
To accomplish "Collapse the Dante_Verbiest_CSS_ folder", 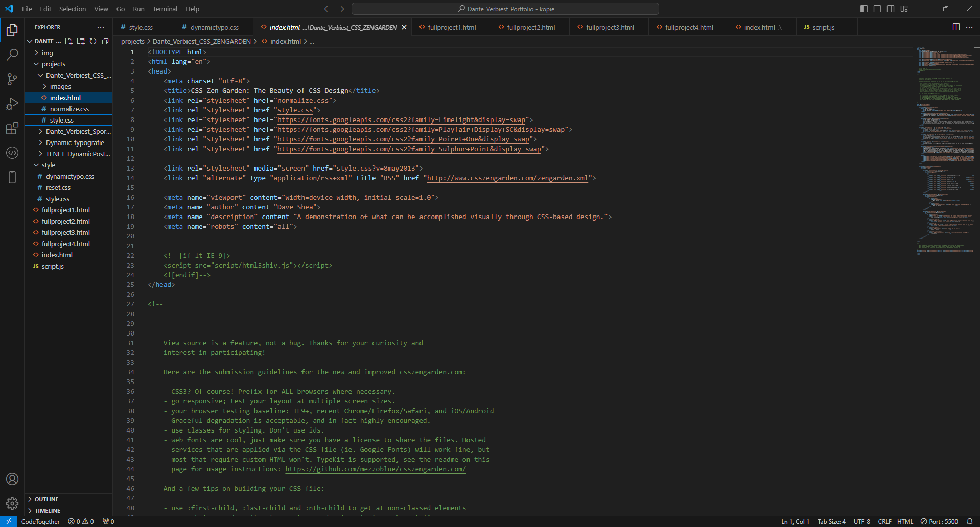I will point(68,75).
